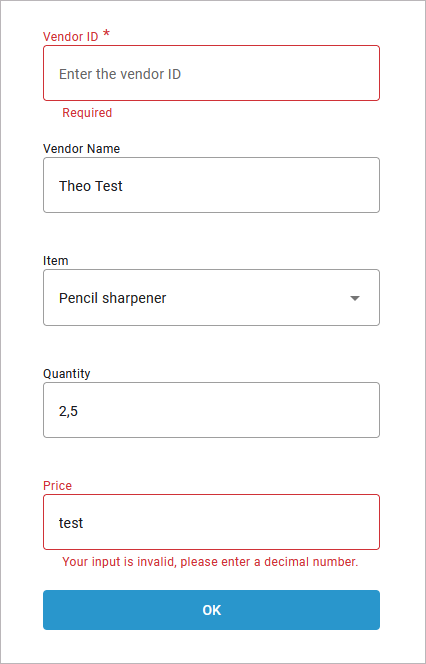The width and height of the screenshot is (426, 664).
Task: Select the Pencil sharpener text in Item
Action: pos(113,299)
